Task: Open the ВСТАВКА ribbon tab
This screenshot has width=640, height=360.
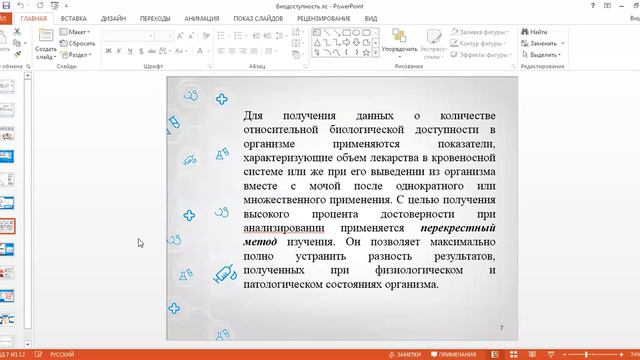Action: pyautogui.click(x=74, y=18)
